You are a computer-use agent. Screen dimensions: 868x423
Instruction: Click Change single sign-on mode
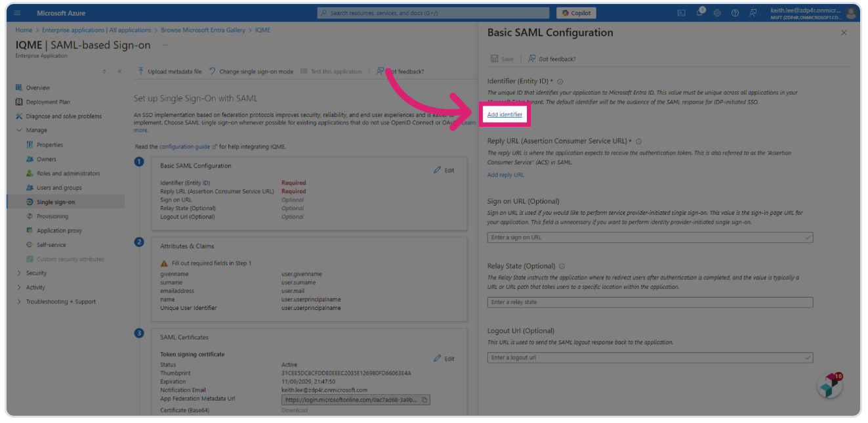click(251, 72)
